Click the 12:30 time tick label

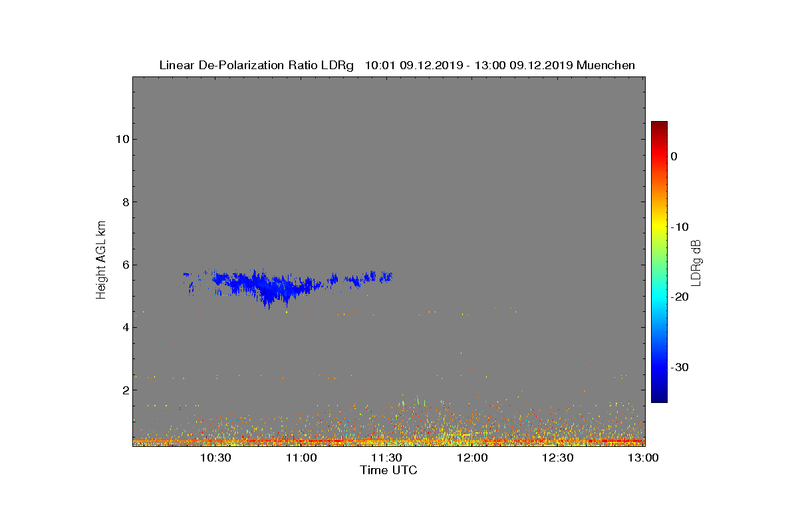558,458
